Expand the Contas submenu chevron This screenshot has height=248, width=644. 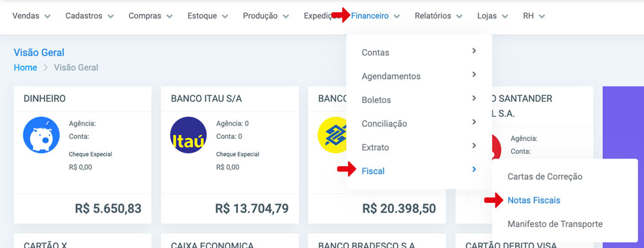coord(474,51)
